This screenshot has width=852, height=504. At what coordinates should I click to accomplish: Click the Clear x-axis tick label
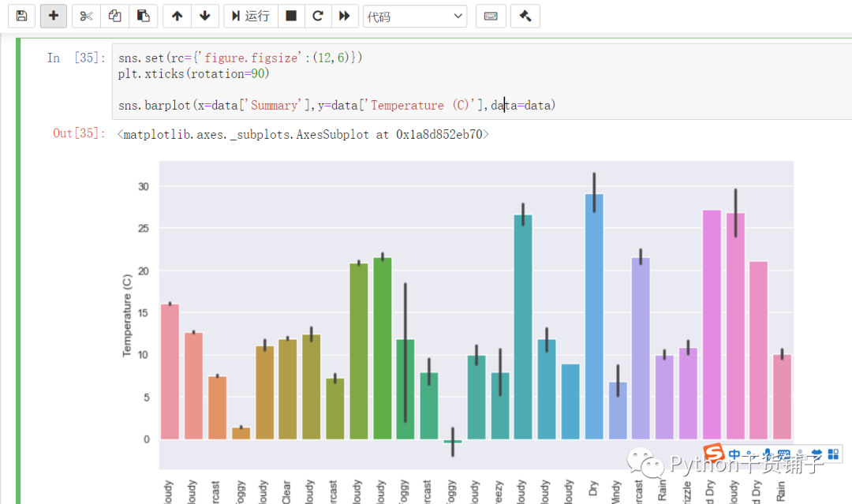(286, 492)
